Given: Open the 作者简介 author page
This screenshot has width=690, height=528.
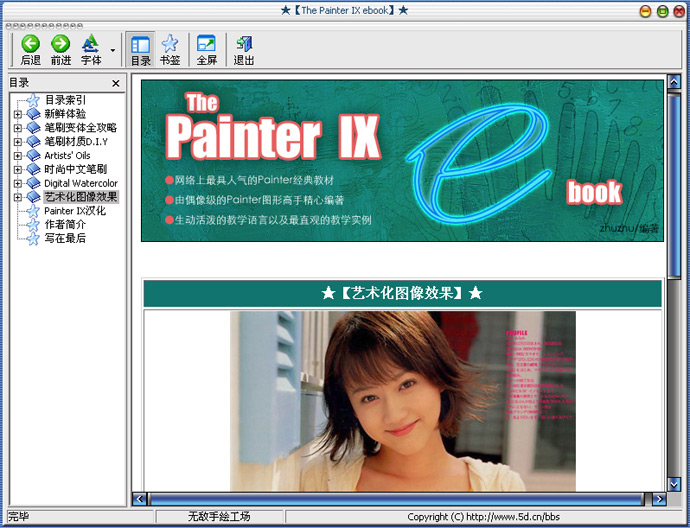Looking at the screenshot, I should (65, 224).
